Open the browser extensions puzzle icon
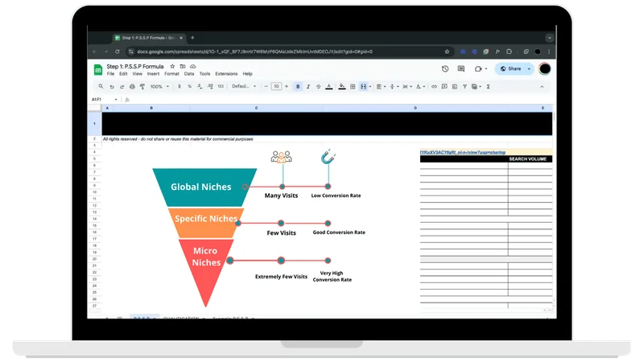Screen dimensions: 644x362 coord(510,51)
